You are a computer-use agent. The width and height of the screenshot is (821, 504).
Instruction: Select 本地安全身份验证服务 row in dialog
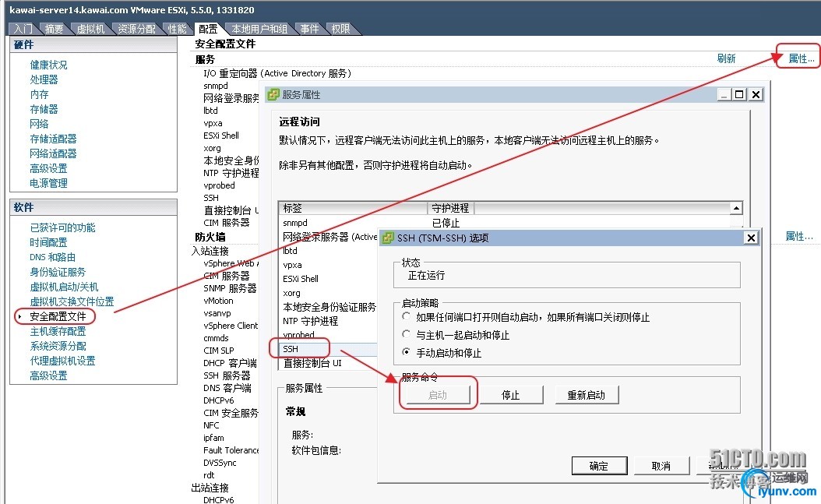pos(328,307)
